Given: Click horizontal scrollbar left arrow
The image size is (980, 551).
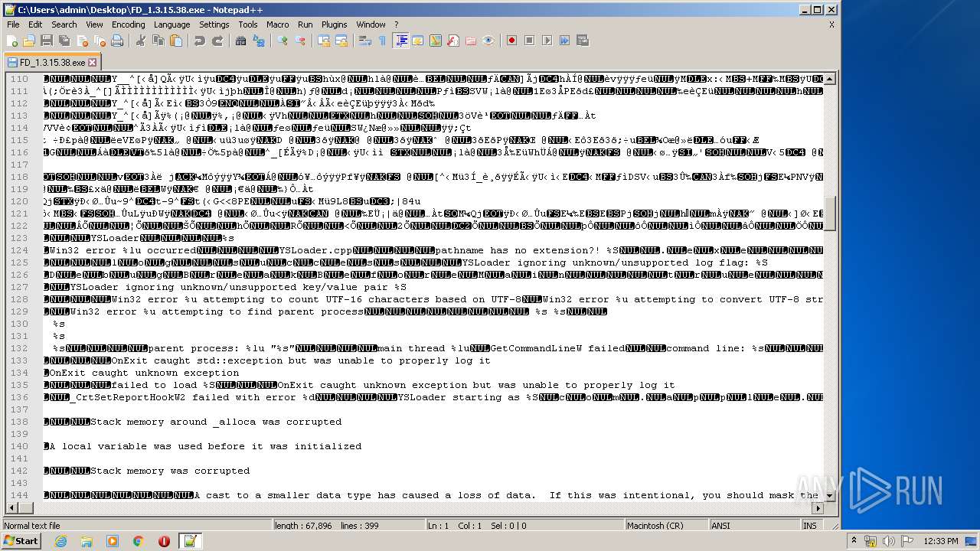Looking at the screenshot, I should pos(11,508).
